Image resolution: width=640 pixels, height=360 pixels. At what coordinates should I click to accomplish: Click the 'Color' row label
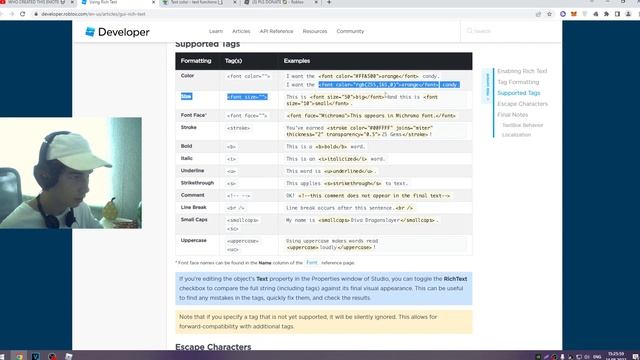pos(187,76)
